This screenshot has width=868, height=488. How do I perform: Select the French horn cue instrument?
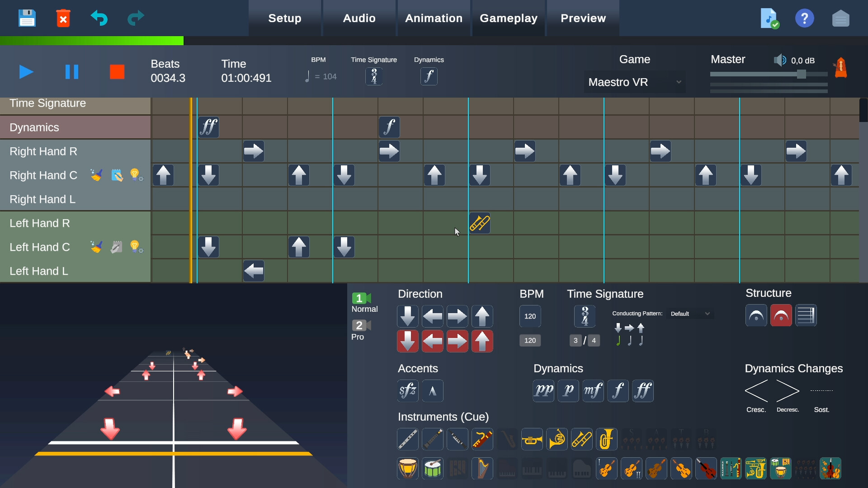pyautogui.click(x=557, y=439)
